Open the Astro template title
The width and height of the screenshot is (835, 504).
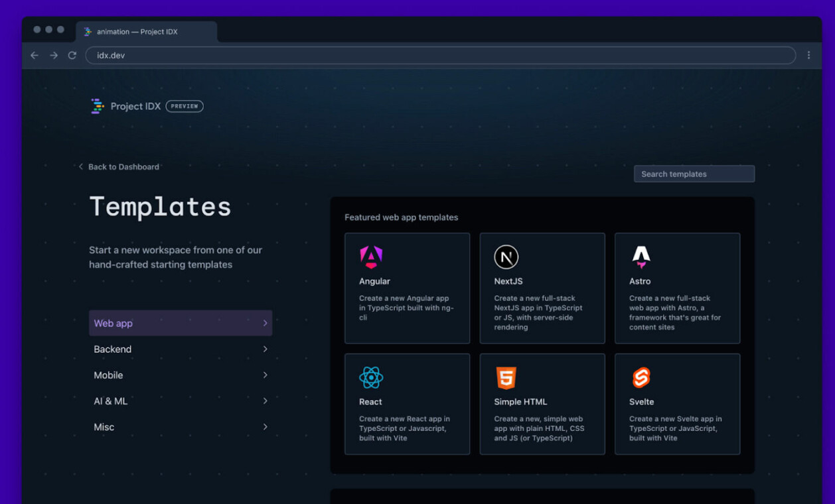[640, 281]
